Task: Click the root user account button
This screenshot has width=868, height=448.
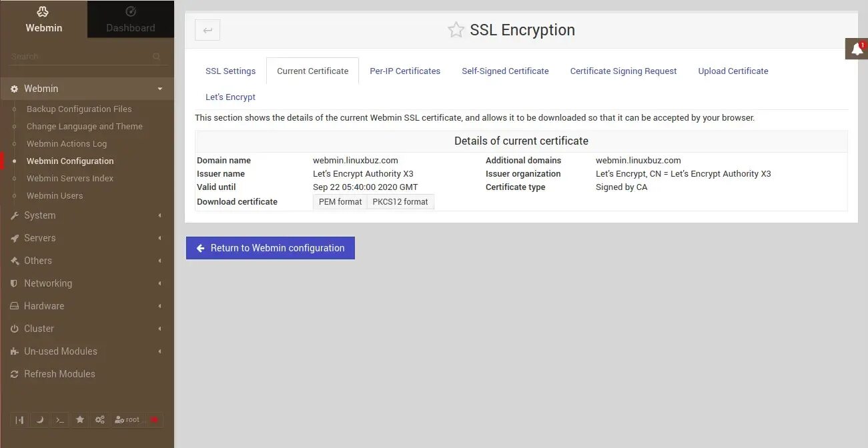Action: coord(127,419)
